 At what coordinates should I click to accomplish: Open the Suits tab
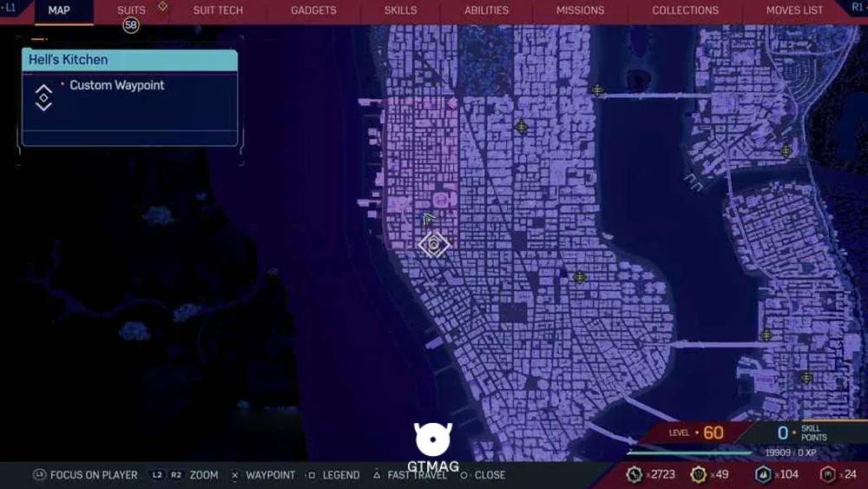tap(131, 10)
